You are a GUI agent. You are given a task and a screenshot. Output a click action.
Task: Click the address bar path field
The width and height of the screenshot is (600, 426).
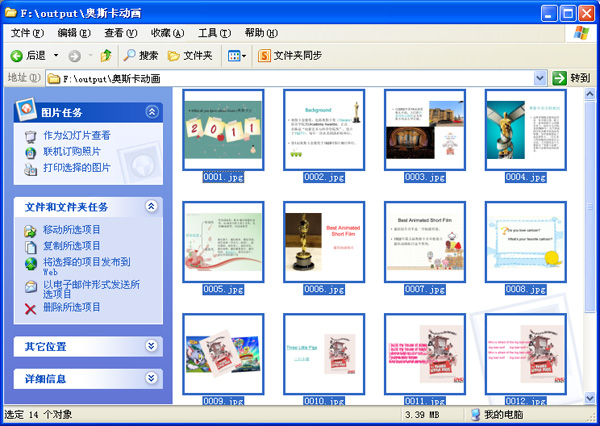(x=290, y=78)
